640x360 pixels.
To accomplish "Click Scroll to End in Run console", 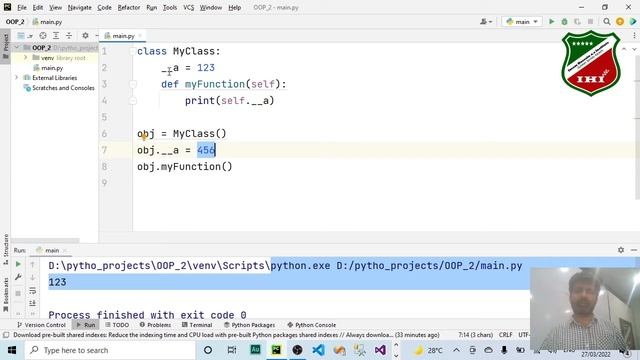I will (x=33, y=303).
